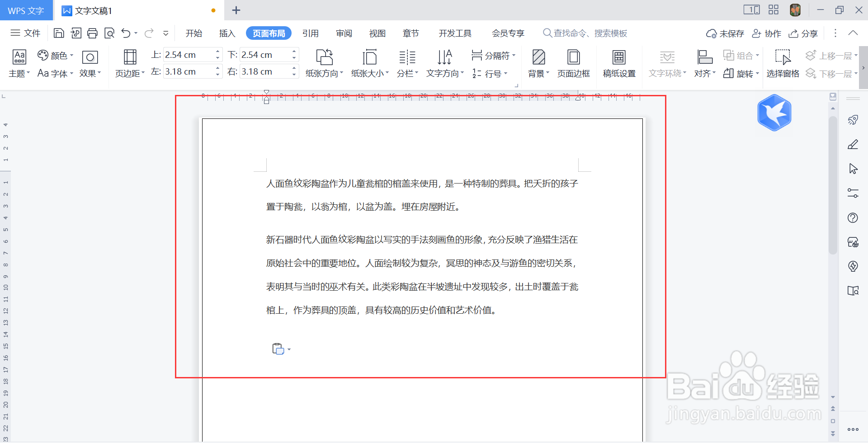Open 旋转 rotate menu
This screenshot has width=868, height=443.
pyautogui.click(x=741, y=73)
